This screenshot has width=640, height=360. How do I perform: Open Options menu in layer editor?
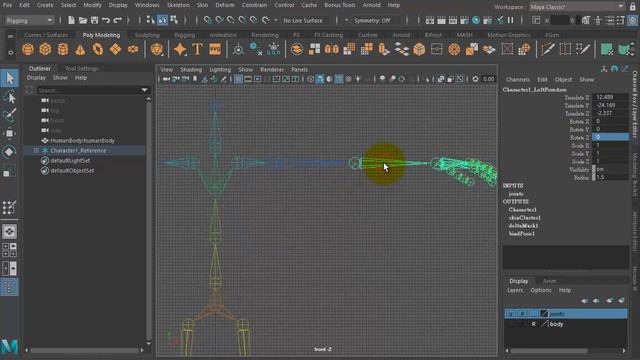click(541, 290)
